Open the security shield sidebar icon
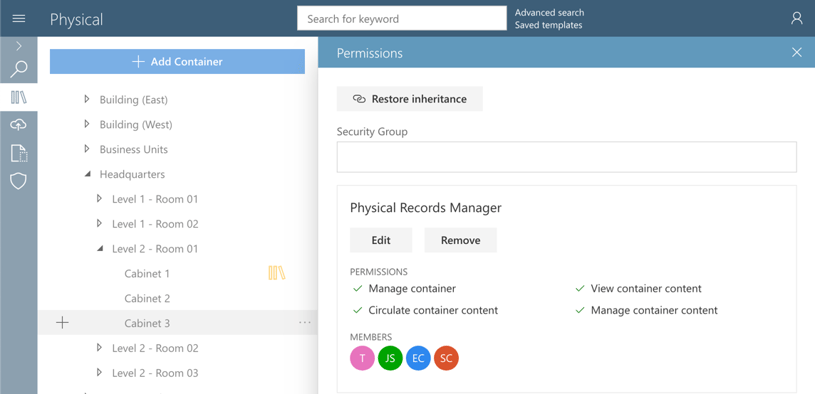Viewport: 815px width, 394px height. coord(19,181)
